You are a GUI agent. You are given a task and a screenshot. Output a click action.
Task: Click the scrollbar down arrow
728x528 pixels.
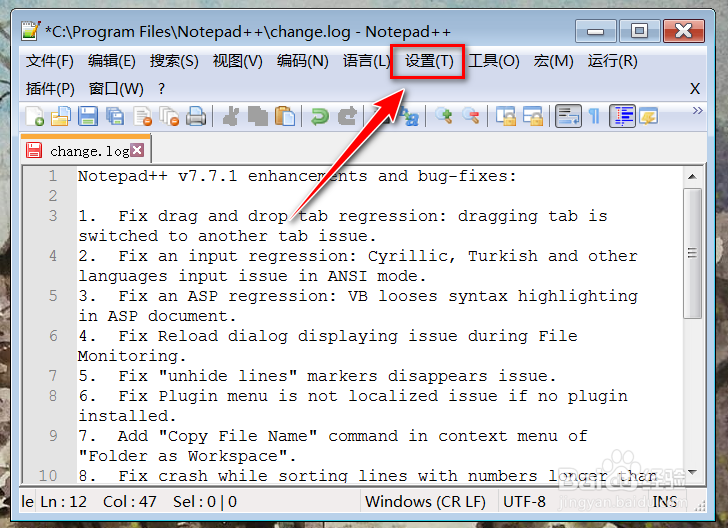tap(692, 473)
